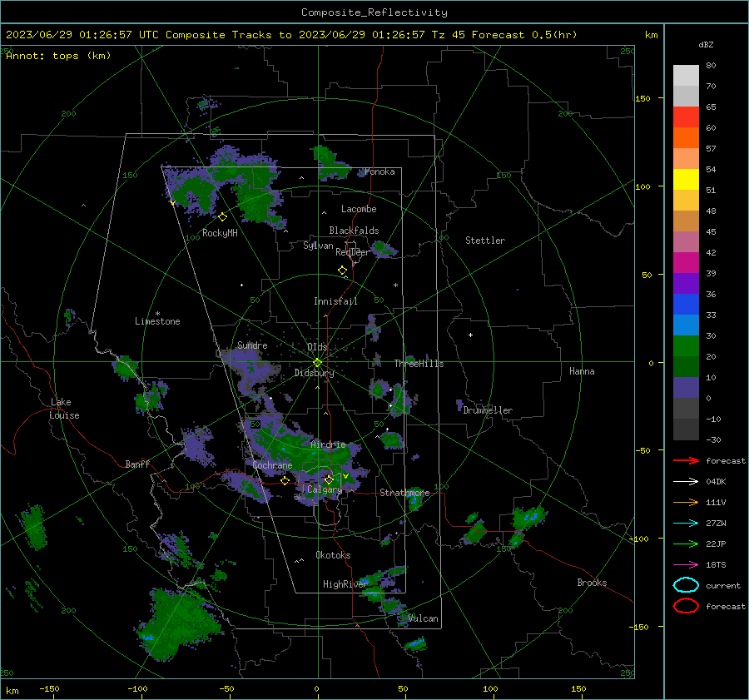This screenshot has width=749, height=700.
Task: Click the RedDeer map label
Action: pos(353,252)
